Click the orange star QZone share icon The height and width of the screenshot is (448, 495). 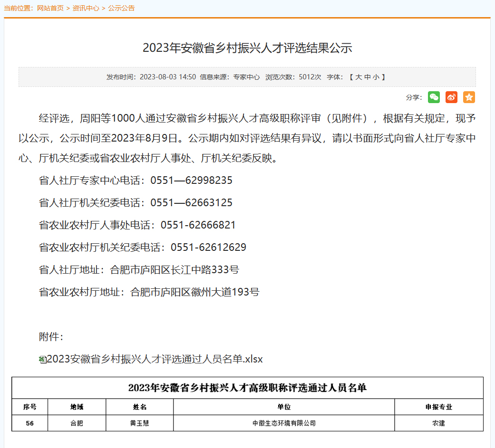click(469, 97)
